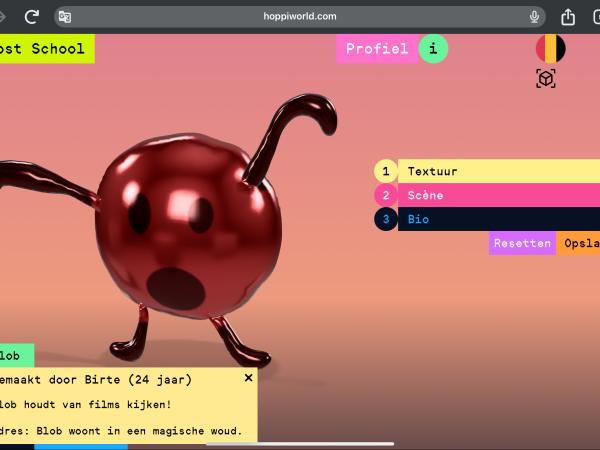This screenshot has width=600, height=450.
Task: Click the hoppiworld.com address field
Action: click(x=300, y=16)
